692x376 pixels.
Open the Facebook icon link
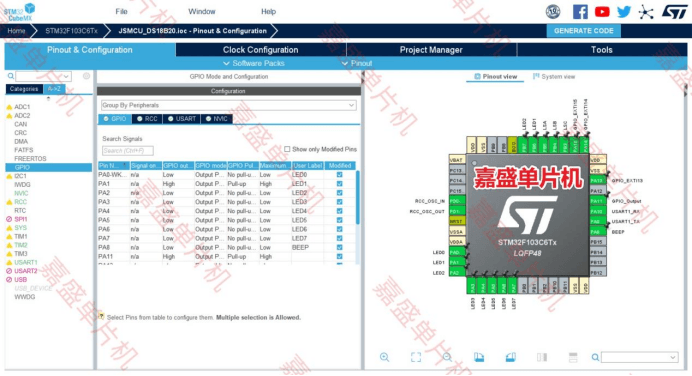tap(580, 12)
